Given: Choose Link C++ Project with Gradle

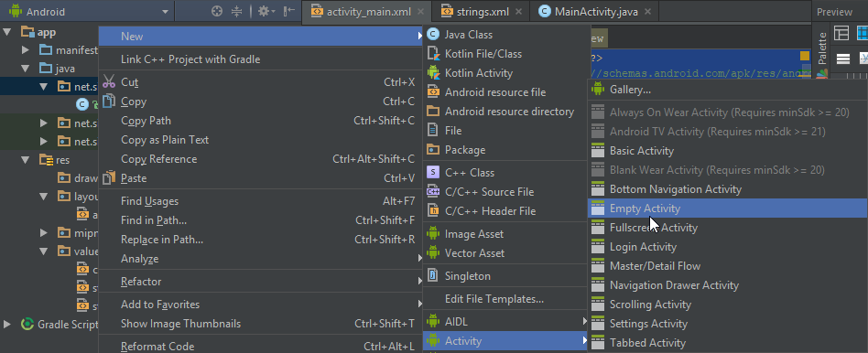Looking at the screenshot, I should click(261, 59).
